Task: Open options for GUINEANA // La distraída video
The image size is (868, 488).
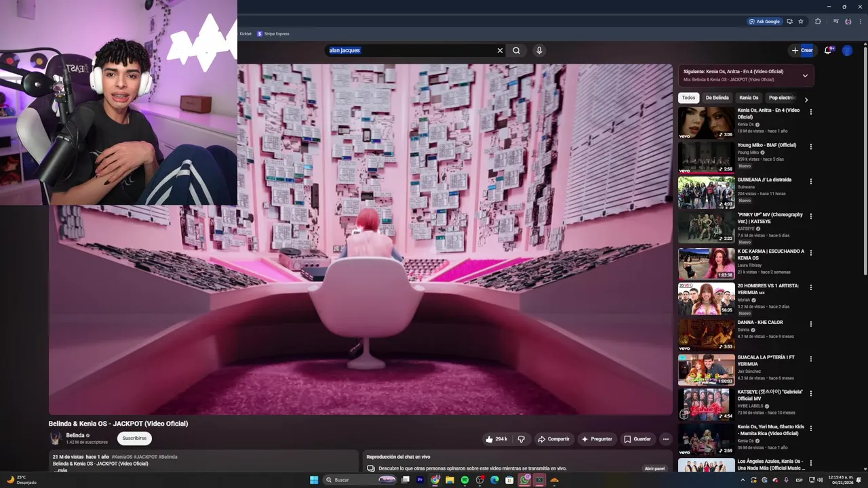Action: (810, 181)
